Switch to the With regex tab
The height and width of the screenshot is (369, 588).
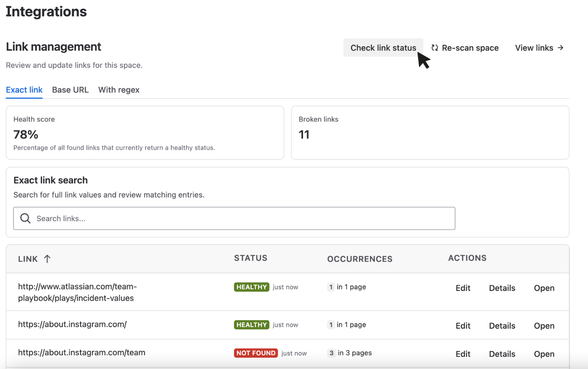click(119, 90)
